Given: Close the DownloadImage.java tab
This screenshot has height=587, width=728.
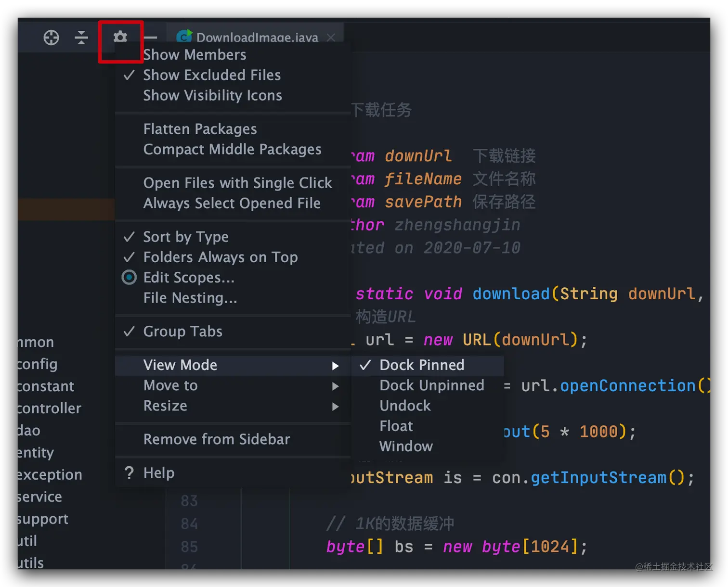Looking at the screenshot, I should (331, 37).
